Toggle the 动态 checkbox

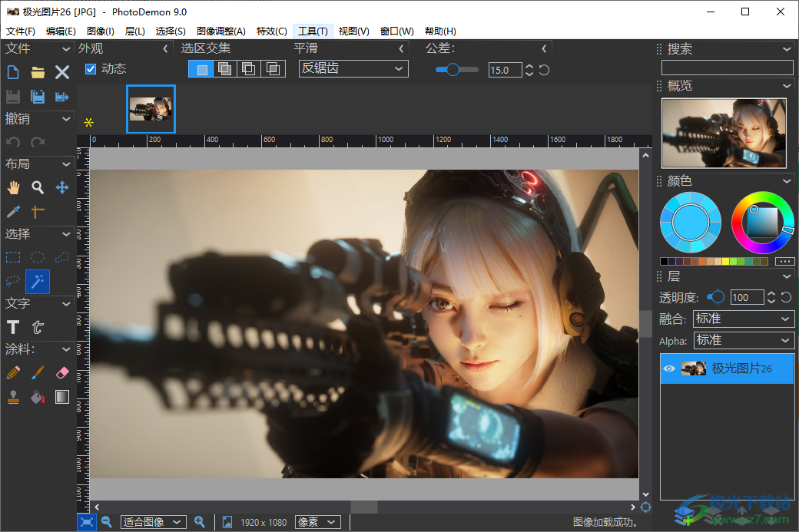click(x=91, y=69)
